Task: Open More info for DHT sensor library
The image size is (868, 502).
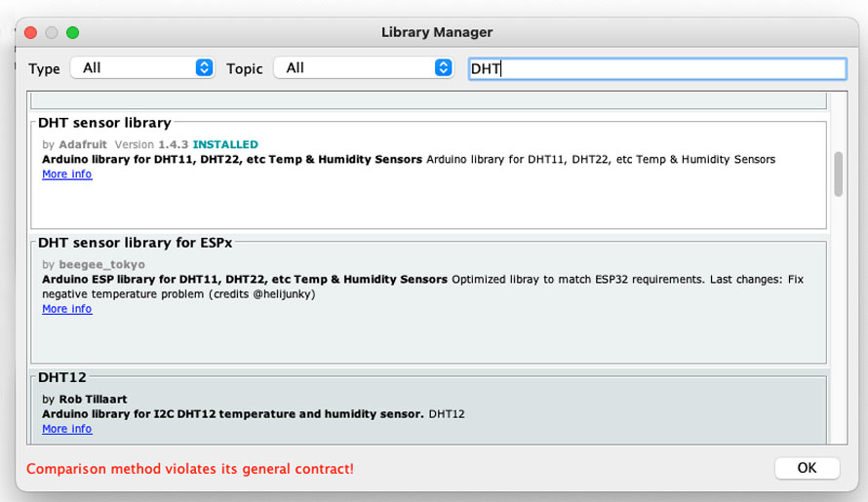Action: [x=67, y=174]
